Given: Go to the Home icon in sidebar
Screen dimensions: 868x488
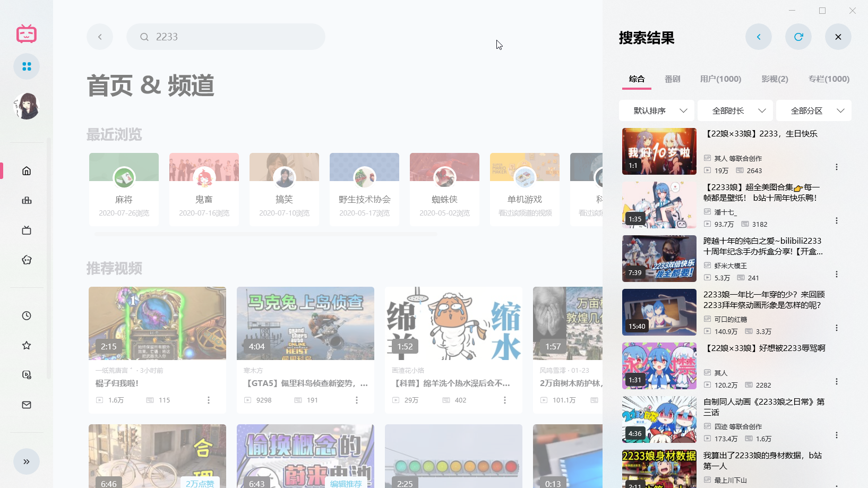Looking at the screenshot, I should (27, 170).
